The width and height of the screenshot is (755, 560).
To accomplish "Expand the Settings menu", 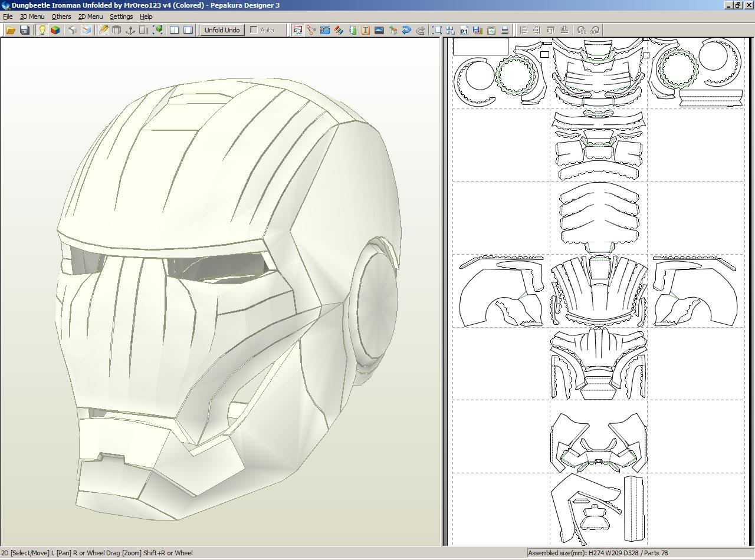I will [121, 17].
